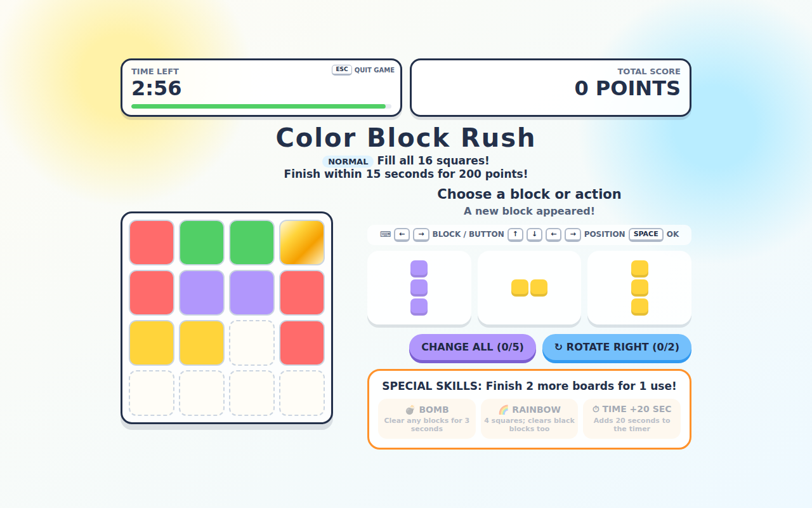Click the SPACE OK key hint
Image resolution: width=812 pixels, height=508 pixels.
tap(654, 234)
